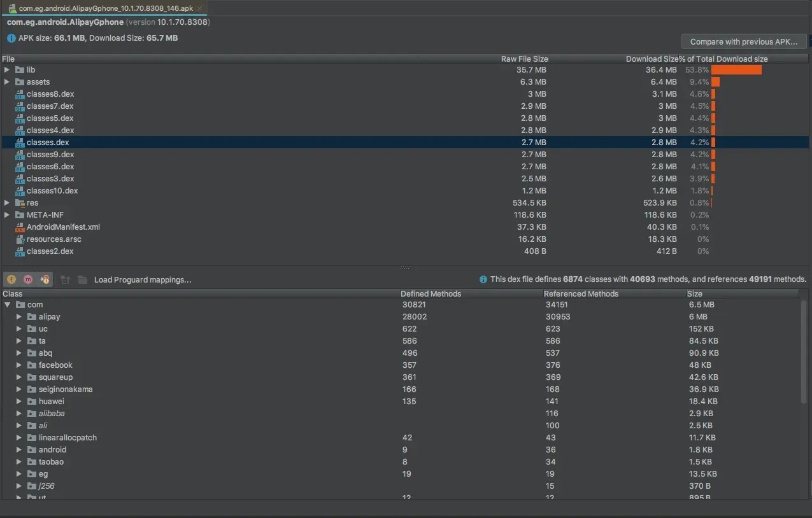Expand the taobao package
812x518 pixels.
tap(19, 462)
